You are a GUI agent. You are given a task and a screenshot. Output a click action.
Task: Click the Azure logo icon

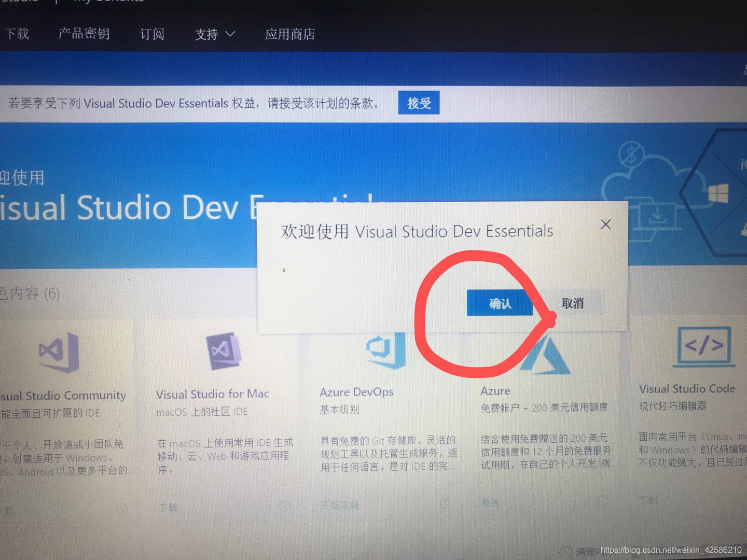(545, 354)
